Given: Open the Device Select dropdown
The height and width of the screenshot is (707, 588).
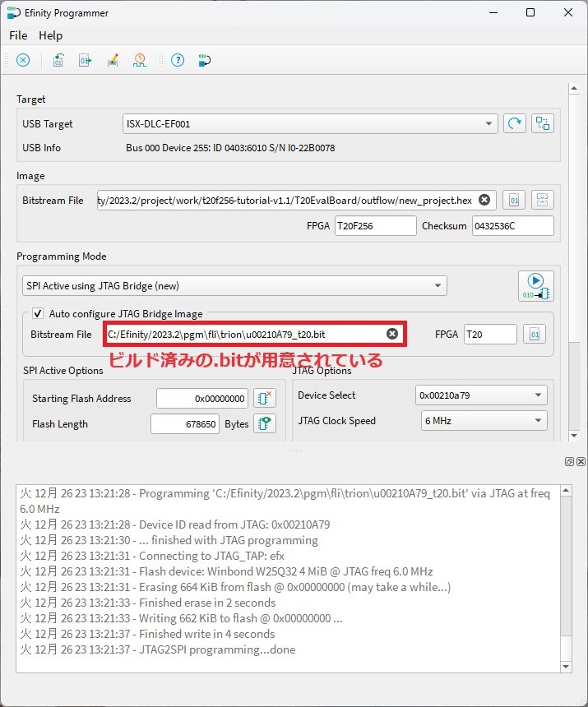Looking at the screenshot, I should coord(481,395).
